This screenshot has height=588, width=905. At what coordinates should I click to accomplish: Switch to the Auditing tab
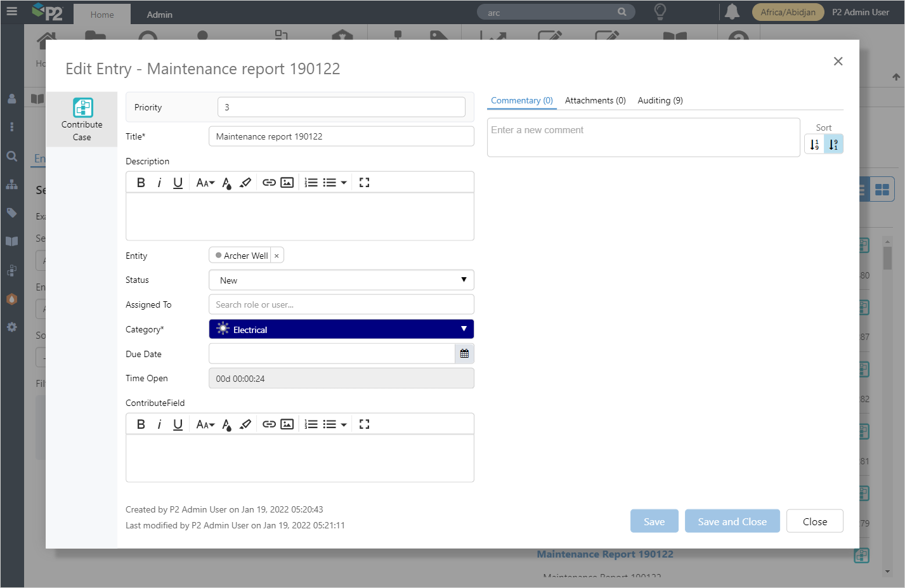pyautogui.click(x=660, y=100)
